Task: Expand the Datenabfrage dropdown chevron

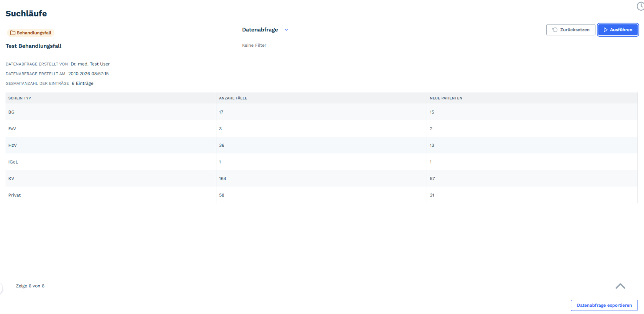Action: [x=286, y=30]
